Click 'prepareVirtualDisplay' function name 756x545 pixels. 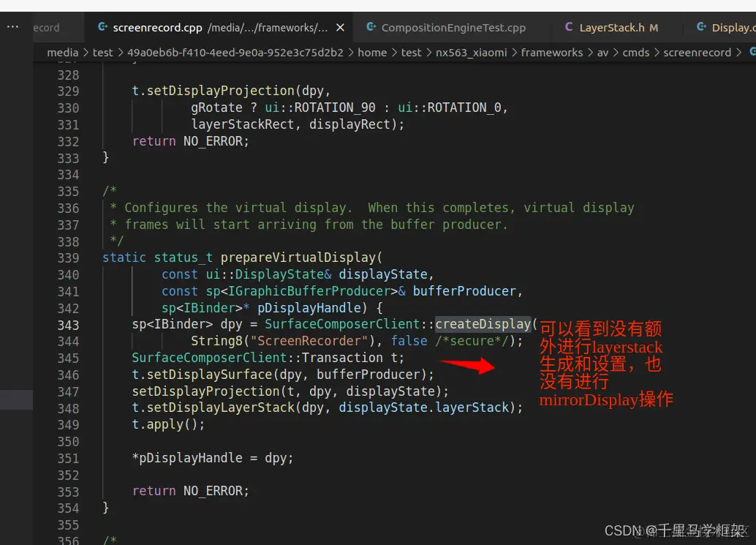coord(298,258)
